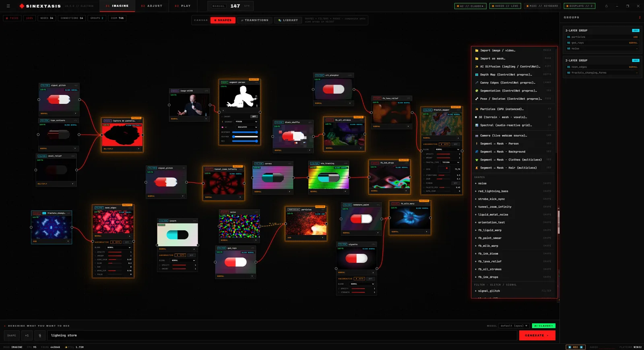Open the MEDIAPIPE dropdown in the segment-person node
The height and width of the screenshot is (350, 644).
pos(247,127)
